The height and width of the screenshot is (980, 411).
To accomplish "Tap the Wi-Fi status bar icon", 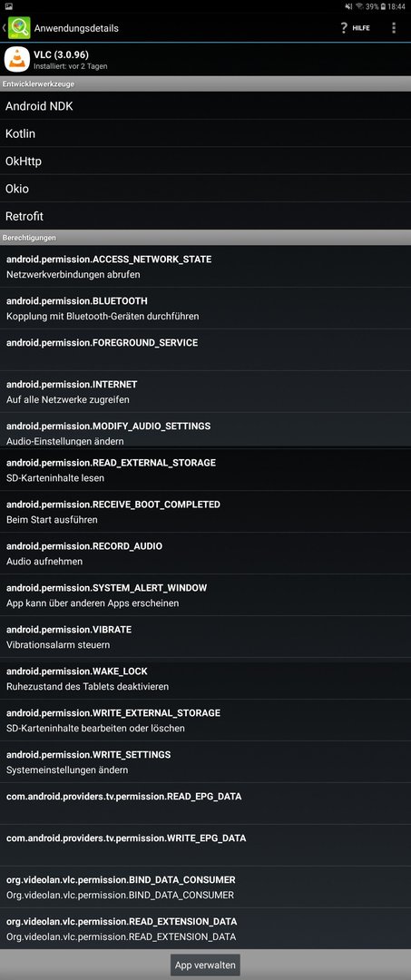I will click(x=360, y=5).
